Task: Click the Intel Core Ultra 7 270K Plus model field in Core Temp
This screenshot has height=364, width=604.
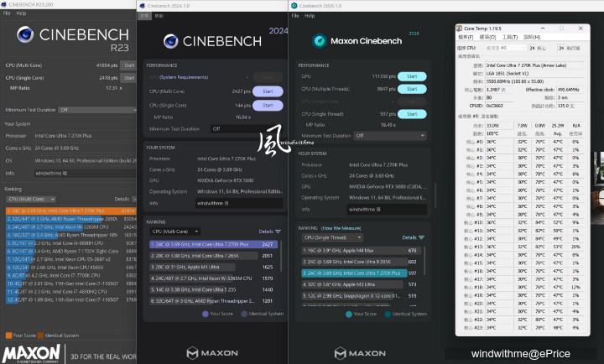Action: click(x=534, y=65)
